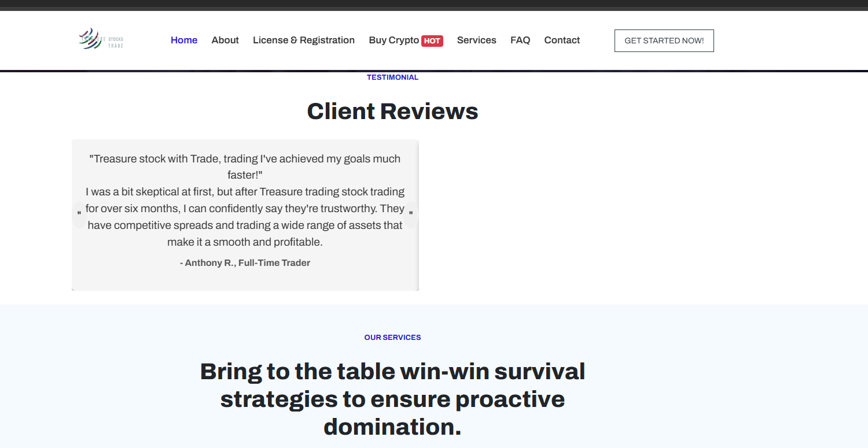
Task: Click the OUR SERVICES section label
Action: click(392, 338)
